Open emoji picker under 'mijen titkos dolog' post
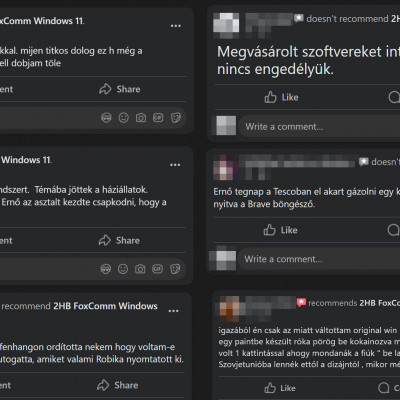The image size is (400, 400). click(x=124, y=118)
